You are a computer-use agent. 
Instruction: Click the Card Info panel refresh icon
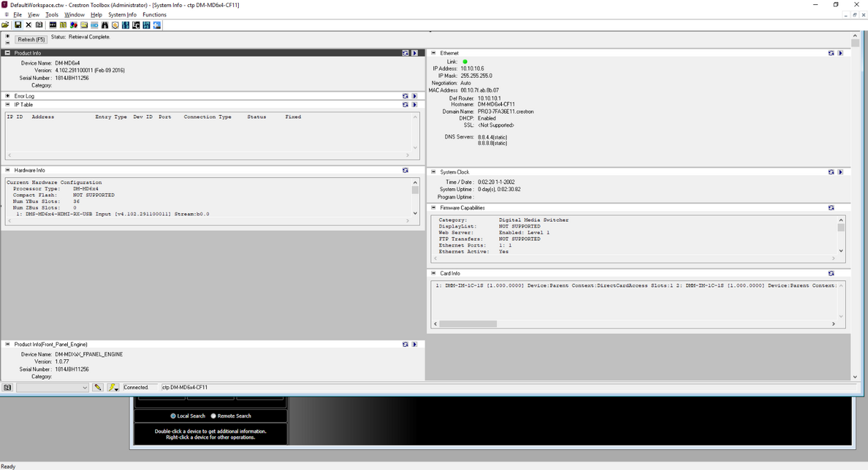pos(831,273)
